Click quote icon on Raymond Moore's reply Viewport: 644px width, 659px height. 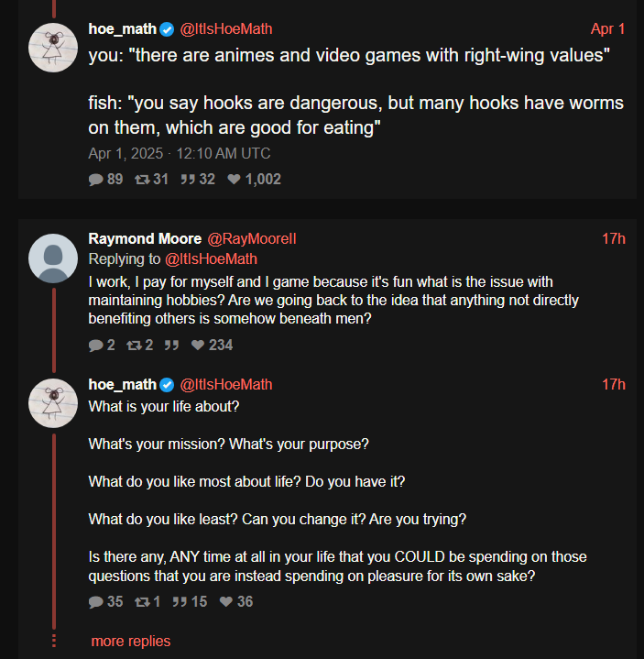[x=171, y=346]
